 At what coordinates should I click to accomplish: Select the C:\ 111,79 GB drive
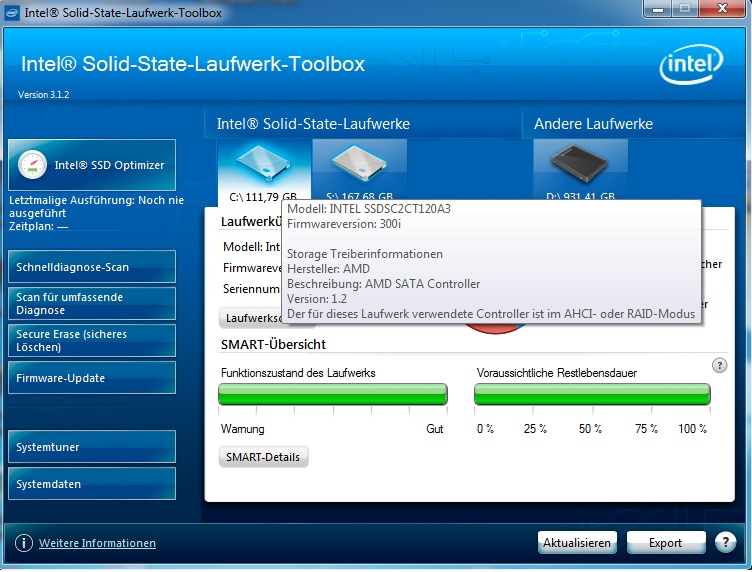click(x=264, y=171)
